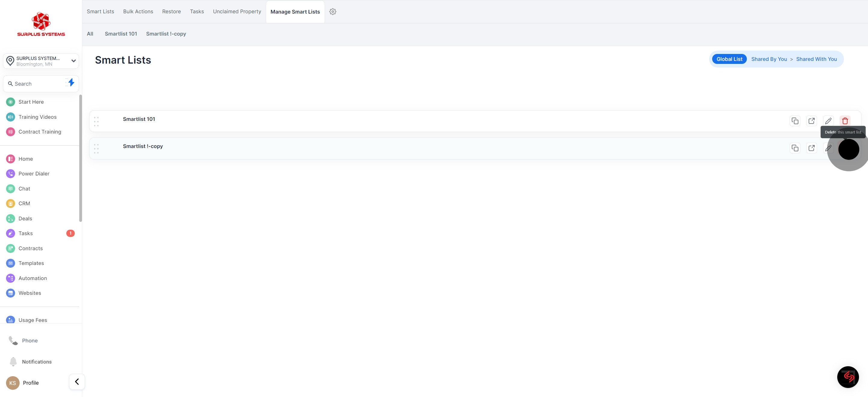Grab the Smartlist 101 drag handle

[x=96, y=122]
